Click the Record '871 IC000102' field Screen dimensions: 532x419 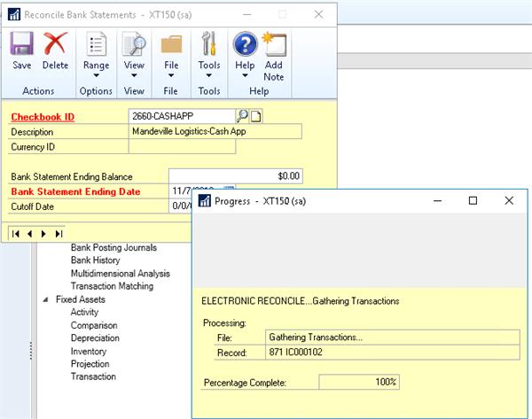[392, 353]
